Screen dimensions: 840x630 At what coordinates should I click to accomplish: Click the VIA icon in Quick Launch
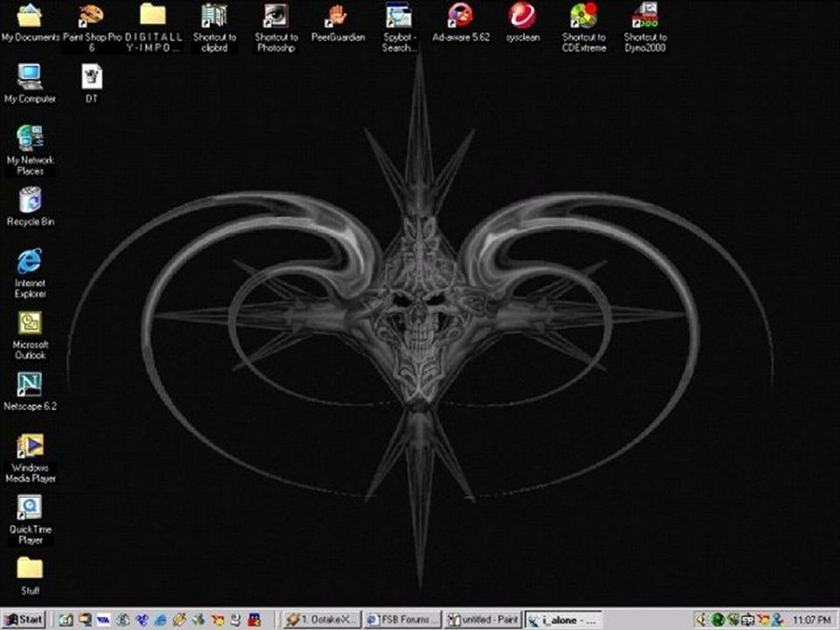pos(103,619)
